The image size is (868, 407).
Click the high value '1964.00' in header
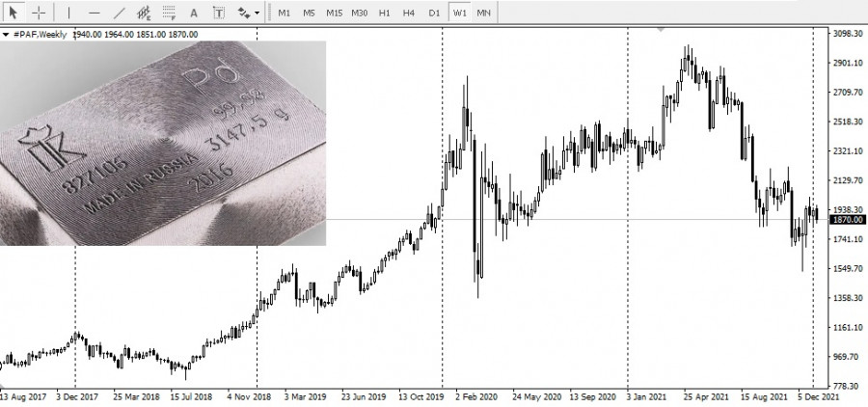120,35
